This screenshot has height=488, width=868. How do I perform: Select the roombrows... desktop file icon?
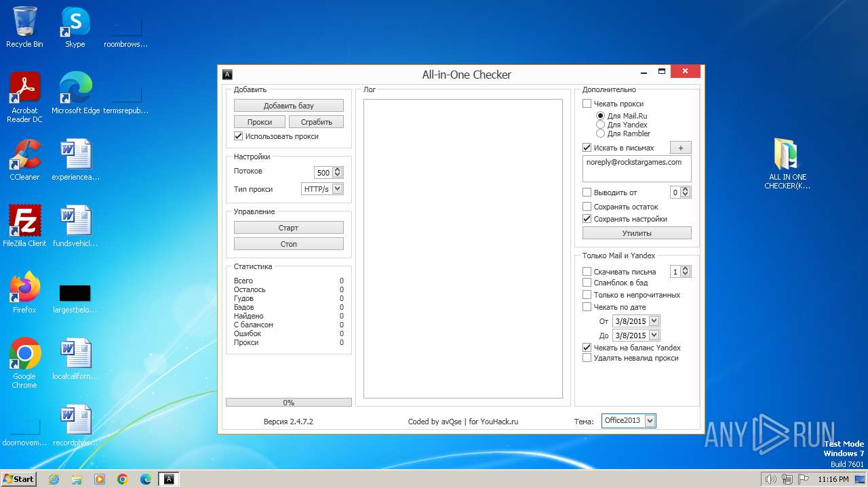(126, 31)
